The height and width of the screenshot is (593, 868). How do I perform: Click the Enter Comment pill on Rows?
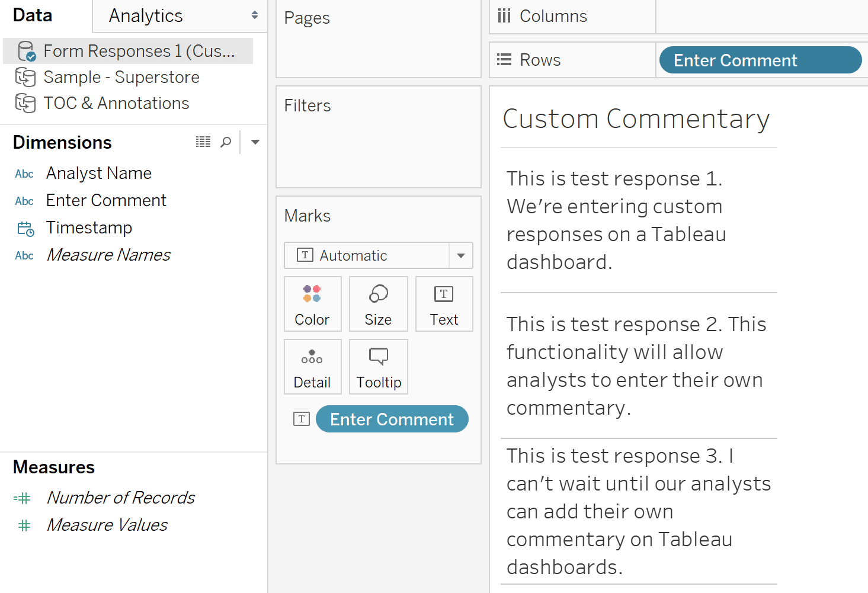click(x=760, y=60)
